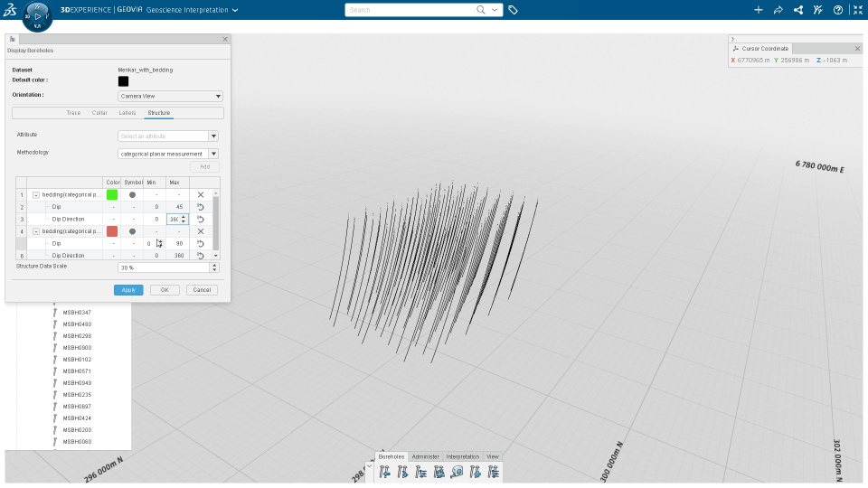The width and height of the screenshot is (868, 488).
Task: Adjust the Structure Data Scale stepper
Action: click(214, 267)
